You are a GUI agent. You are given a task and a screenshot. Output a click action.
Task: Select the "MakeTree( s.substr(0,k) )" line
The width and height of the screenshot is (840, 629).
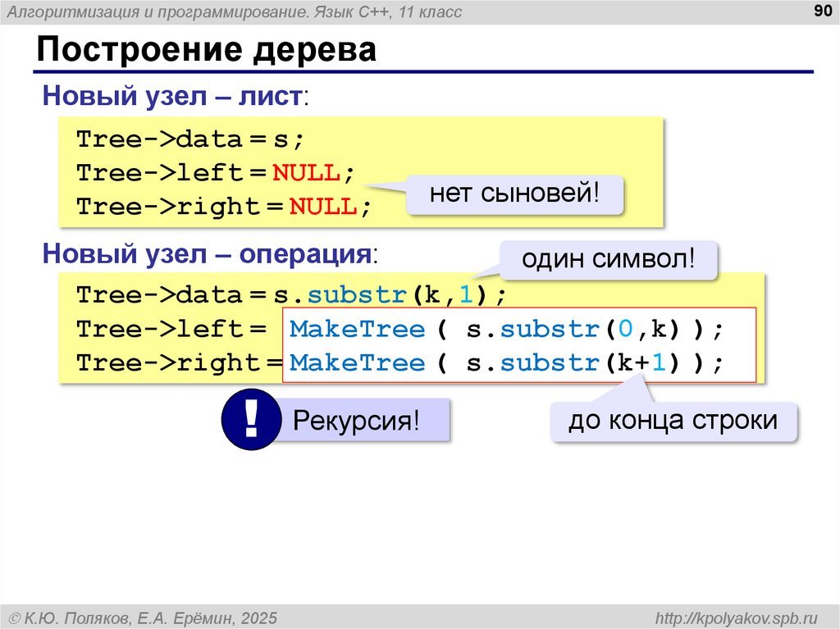click(x=508, y=329)
